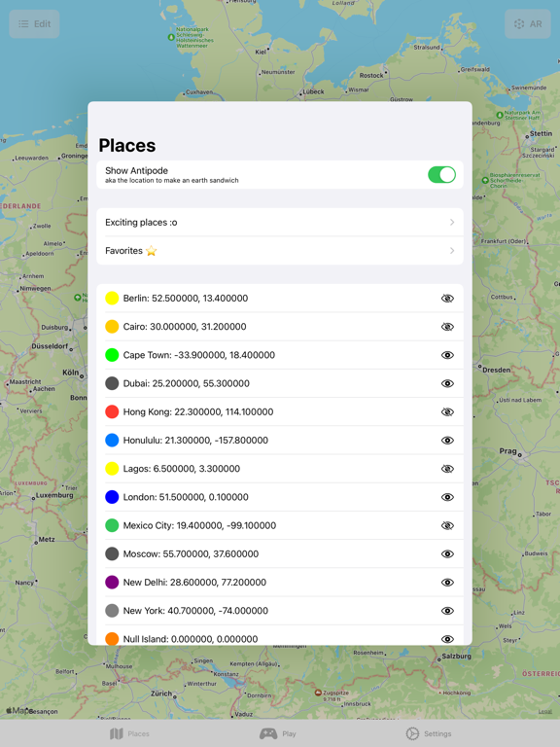Screen dimensions: 560x747
Task: Select New York: 40.700000, -74.000000 row
Action: (x=280, y=611)
